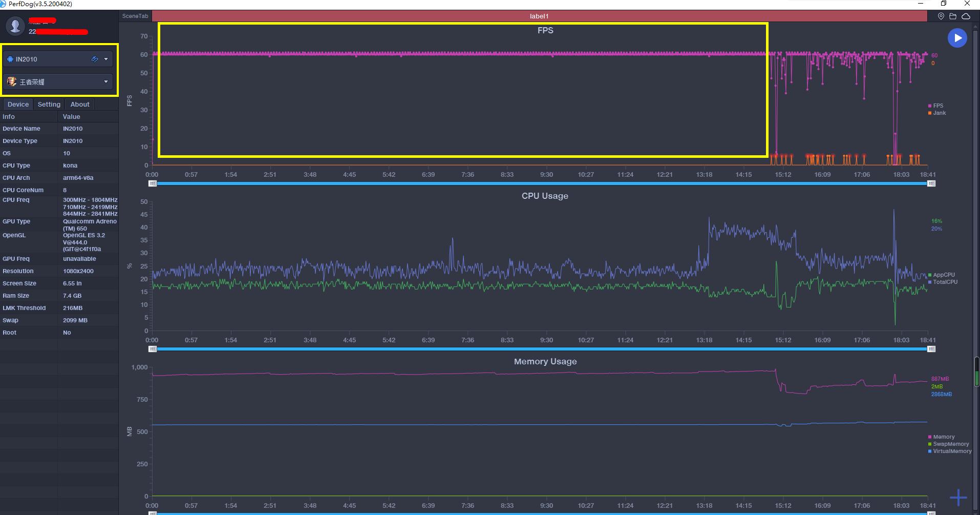Click the Screen Size value 6.55 in
The width and height of the screenshot is (980, 515).
coord(72,283)
